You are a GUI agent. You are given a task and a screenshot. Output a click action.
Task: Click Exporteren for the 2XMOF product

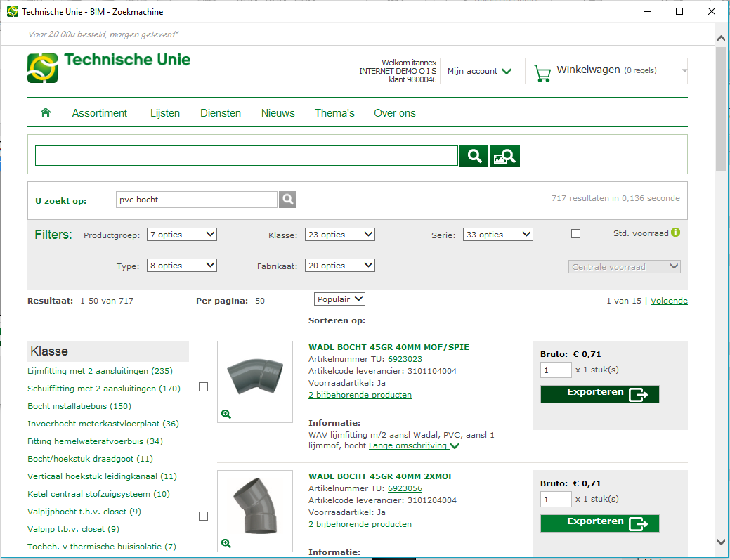tap(599, 523)
